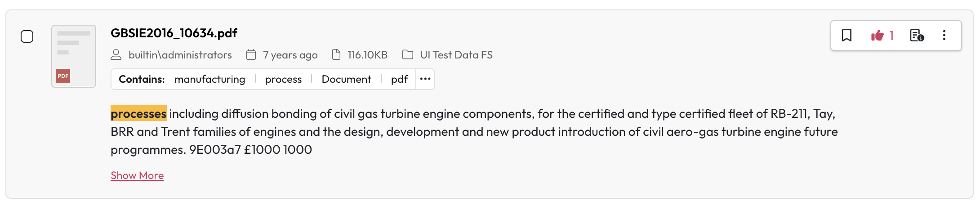Select the checkbox for GBSIE2016_10634.pdf
The image size is (980, 206).
(27, 36)
